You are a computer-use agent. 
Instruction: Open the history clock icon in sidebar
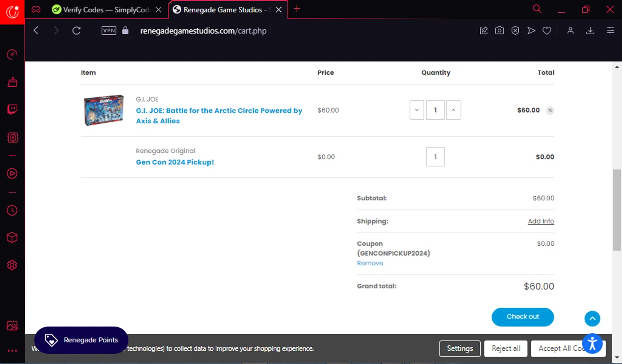click(x=12, y=210)
